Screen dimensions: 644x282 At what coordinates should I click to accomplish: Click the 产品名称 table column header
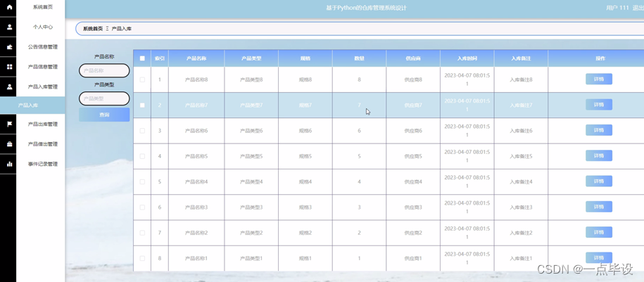[196, 58]
